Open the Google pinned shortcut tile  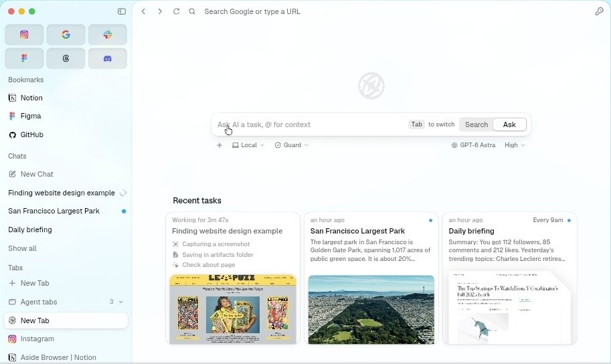coord(66,35)
